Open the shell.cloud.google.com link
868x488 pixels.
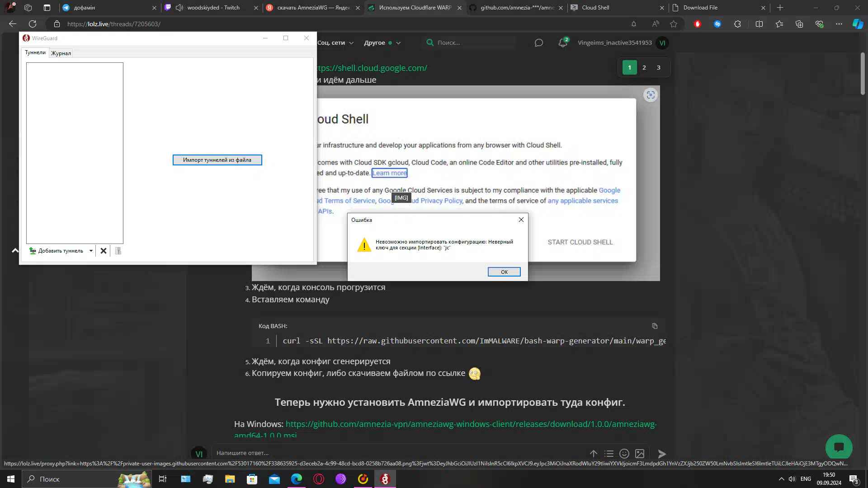click(x=372, y=68)
